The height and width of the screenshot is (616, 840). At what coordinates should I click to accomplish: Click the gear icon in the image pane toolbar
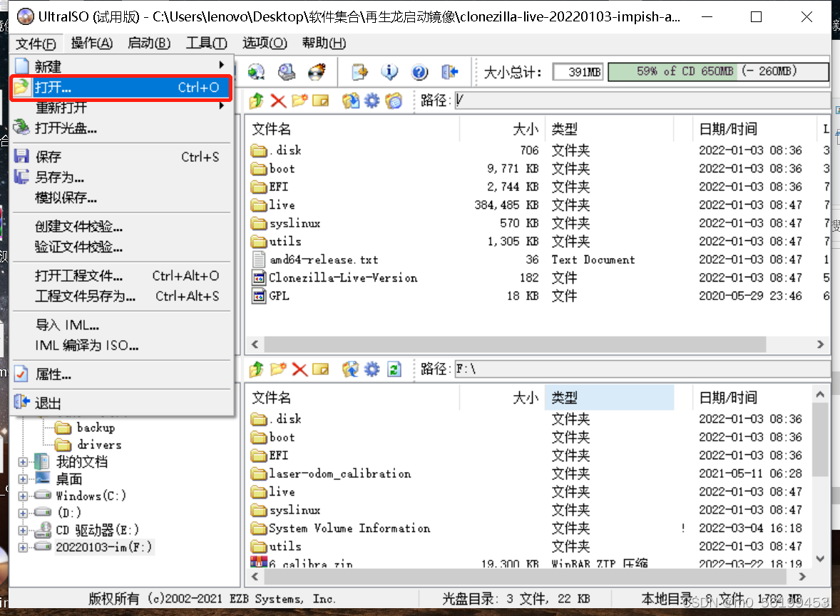pyautogui.click(x=372, y=100)
